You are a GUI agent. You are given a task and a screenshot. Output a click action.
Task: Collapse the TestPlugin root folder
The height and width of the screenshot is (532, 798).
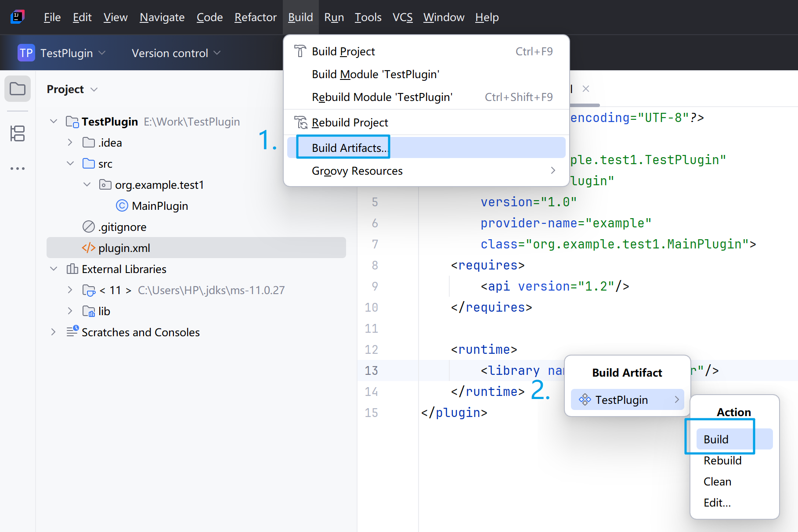(x=54, y=122)
